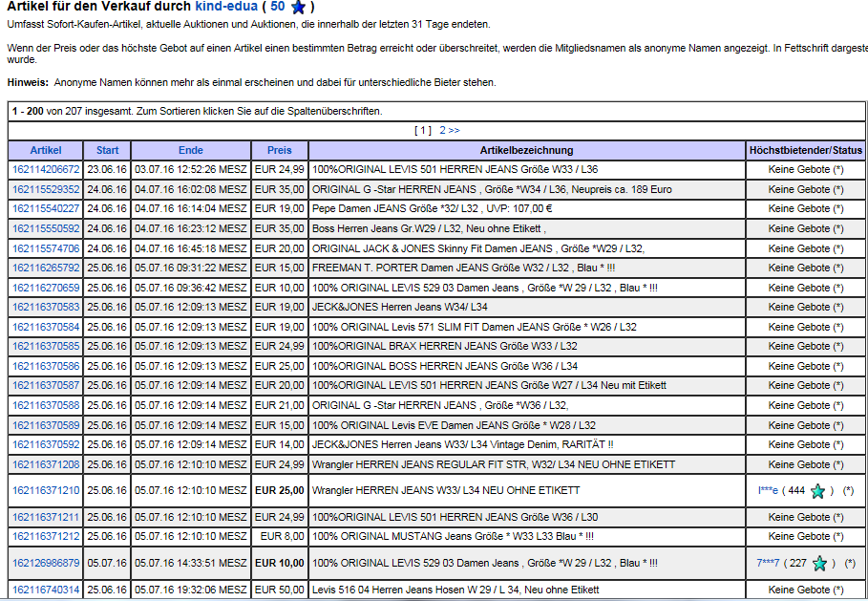The width and height of the screenshot is (868, 601).
Task: Select Wrangler REGULAR FIT STR description
Action: point(494,464)
